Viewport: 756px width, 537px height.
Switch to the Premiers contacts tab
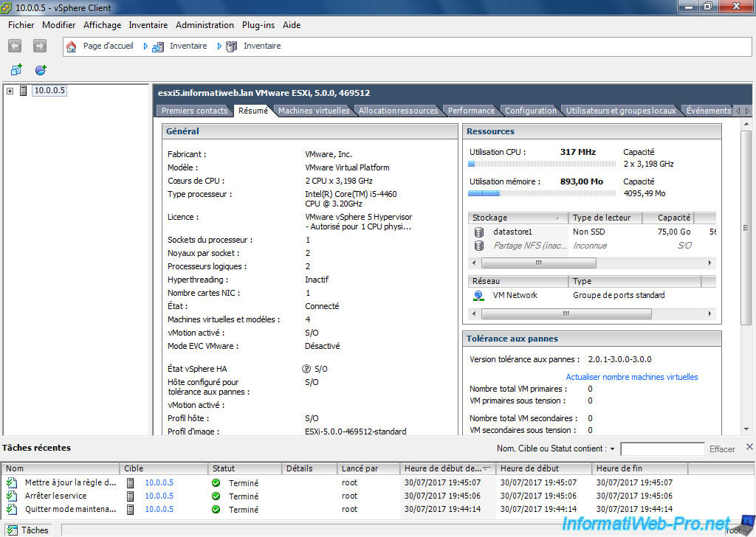pos(194,111)
